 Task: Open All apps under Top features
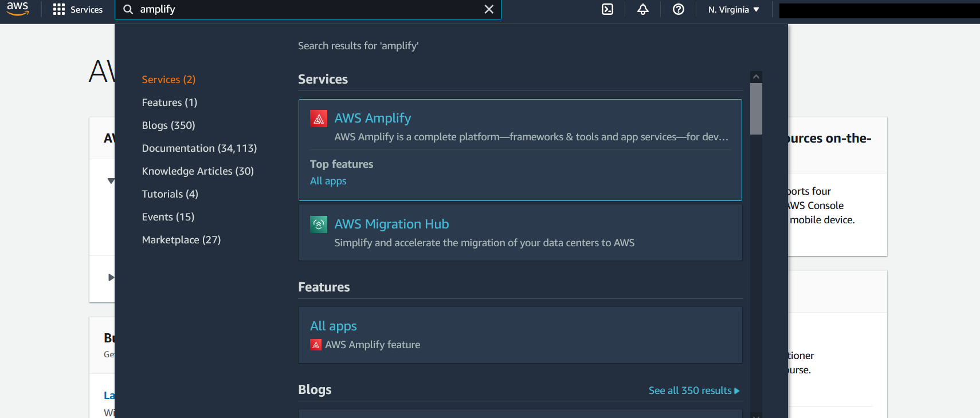pyautogui.click(x=328, y=181)
